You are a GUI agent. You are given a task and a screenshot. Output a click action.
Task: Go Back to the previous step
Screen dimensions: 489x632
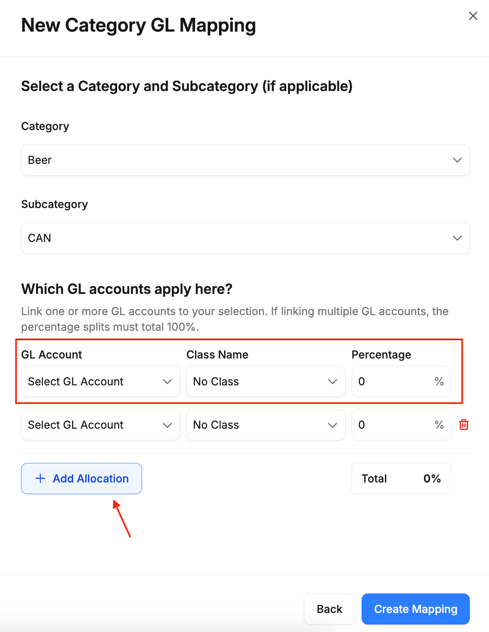coord(329,609)
